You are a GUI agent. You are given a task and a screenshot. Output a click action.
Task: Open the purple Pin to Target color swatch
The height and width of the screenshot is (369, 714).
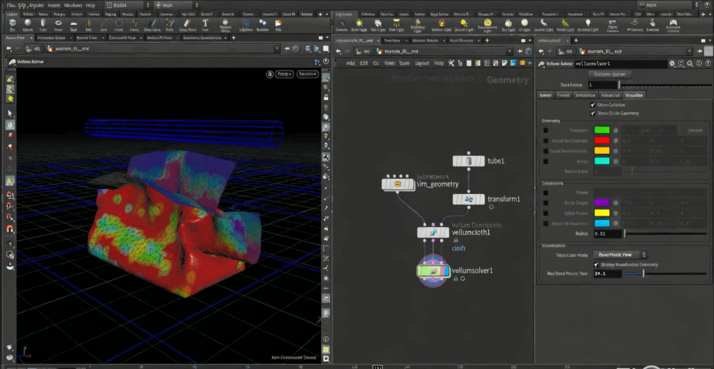click(602, 203)
